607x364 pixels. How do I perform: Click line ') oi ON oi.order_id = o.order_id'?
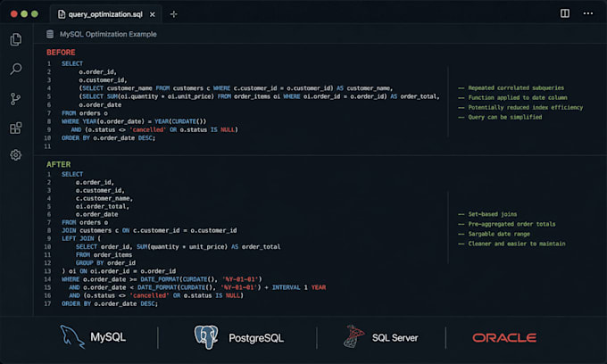(119, 271)
